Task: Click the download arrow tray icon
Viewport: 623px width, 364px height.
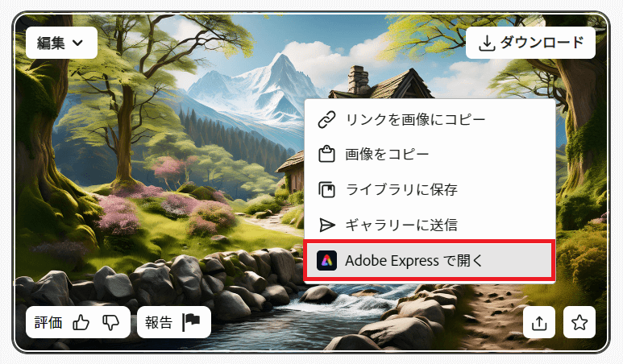Action: point(486,43)
